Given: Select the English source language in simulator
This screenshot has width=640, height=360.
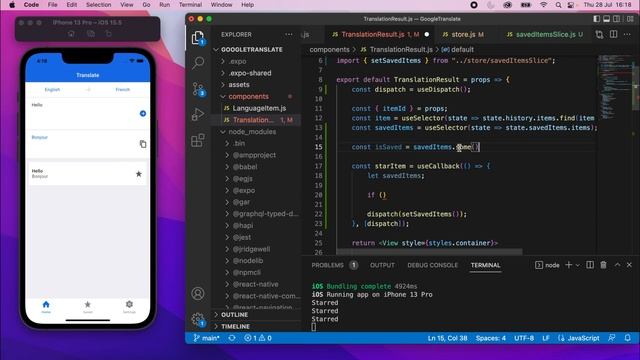Looking at the screenshot, I should (x=52, y=90).
